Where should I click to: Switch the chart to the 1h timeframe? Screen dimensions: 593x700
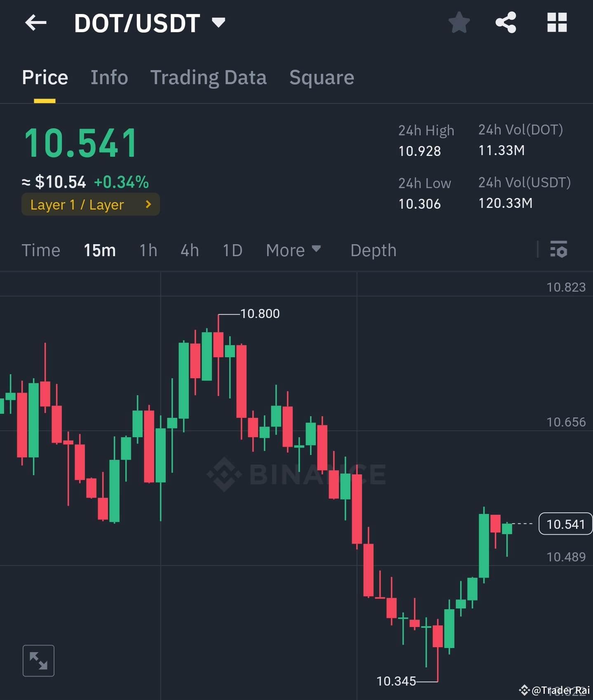(148, 250)
